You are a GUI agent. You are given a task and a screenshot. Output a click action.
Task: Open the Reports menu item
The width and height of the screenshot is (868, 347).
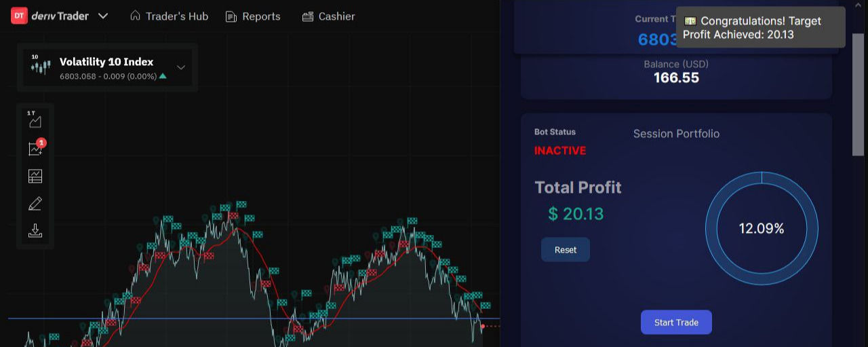coord(253,16)
